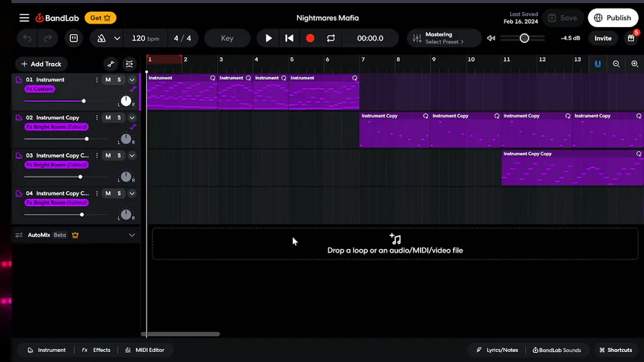
Task: Mute the master volume speaker icon
Action: click(491, 38)
